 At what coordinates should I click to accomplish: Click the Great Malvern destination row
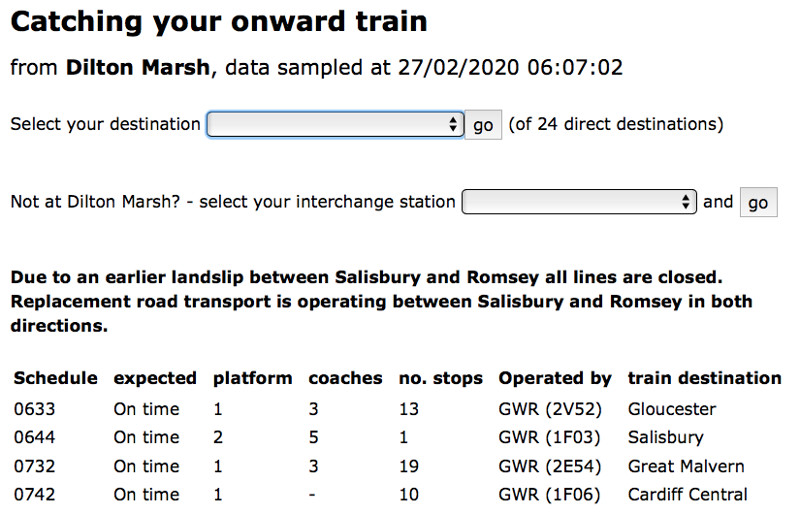[686, 466]
